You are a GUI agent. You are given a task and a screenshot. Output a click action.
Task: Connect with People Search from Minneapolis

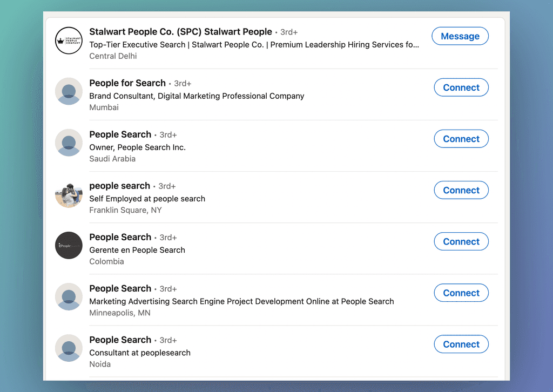pos(461,293)
